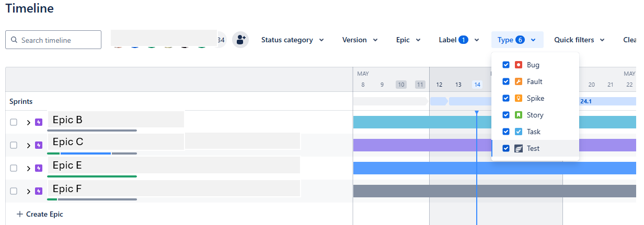Viewport: 644px width, 225px height.
Task: Uncheck the Spike type filter
Action: pyautogui.click(x=506, y=98)
